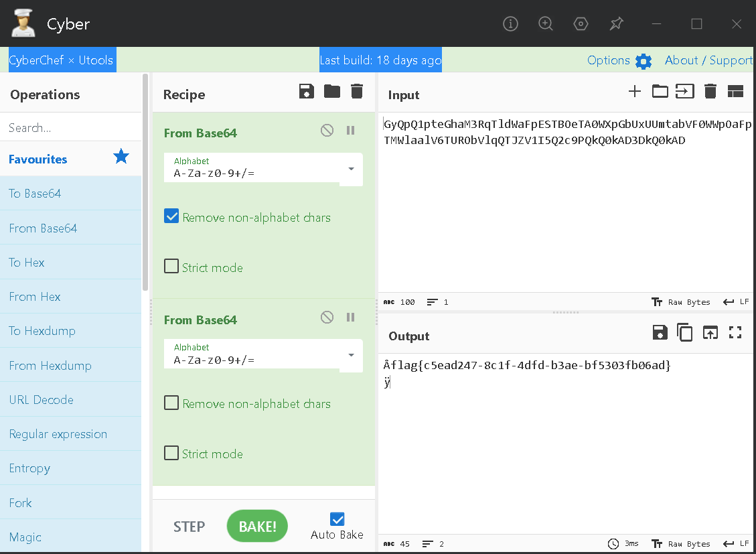Select the To Hexdump operation

click(71, 331)
